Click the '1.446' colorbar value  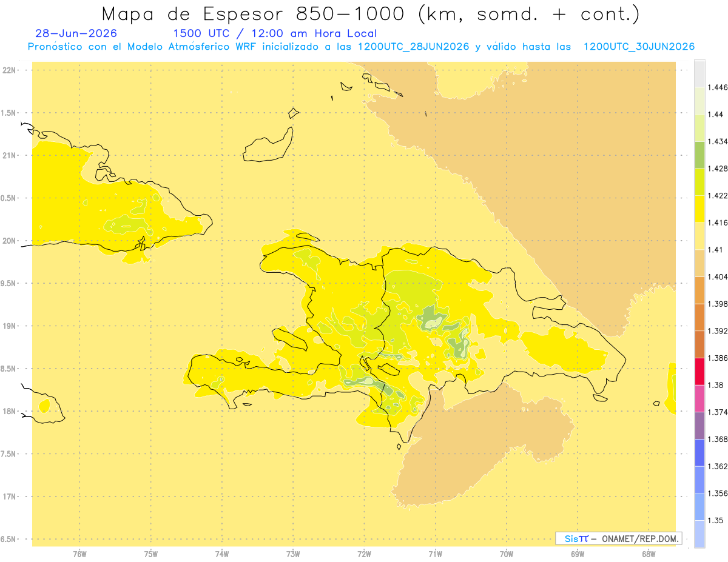(x=718, y=87)
